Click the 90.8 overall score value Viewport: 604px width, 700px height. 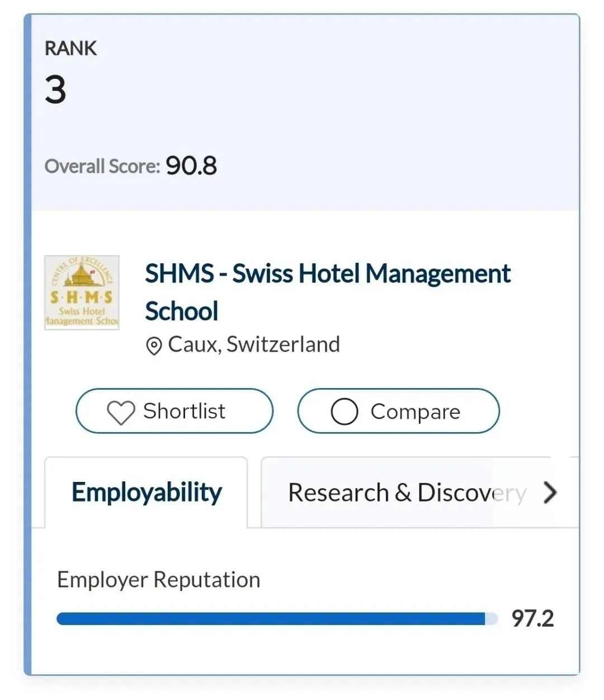coord(191,166)
